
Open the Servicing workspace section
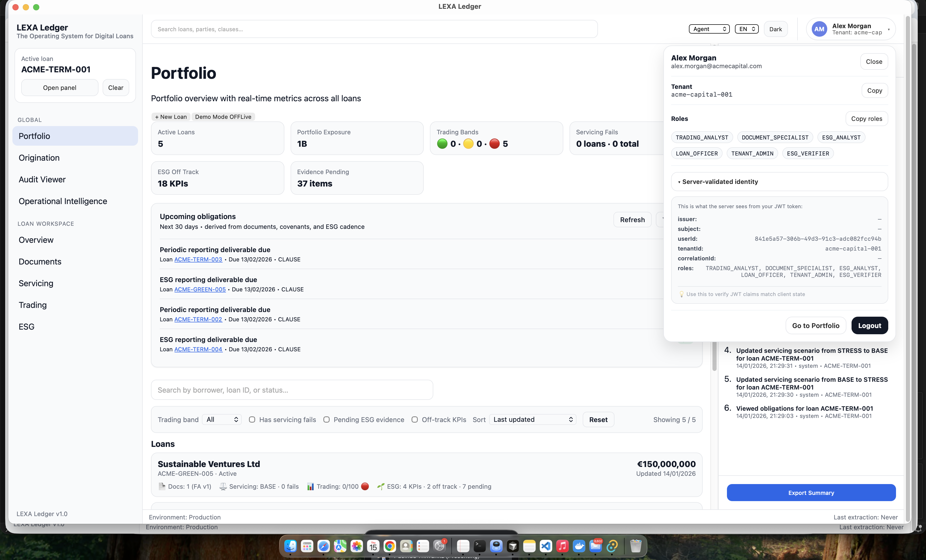tap(36, 283)
